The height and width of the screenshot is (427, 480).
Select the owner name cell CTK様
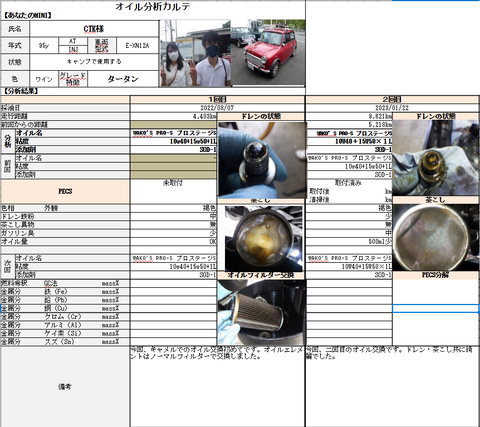94,29
